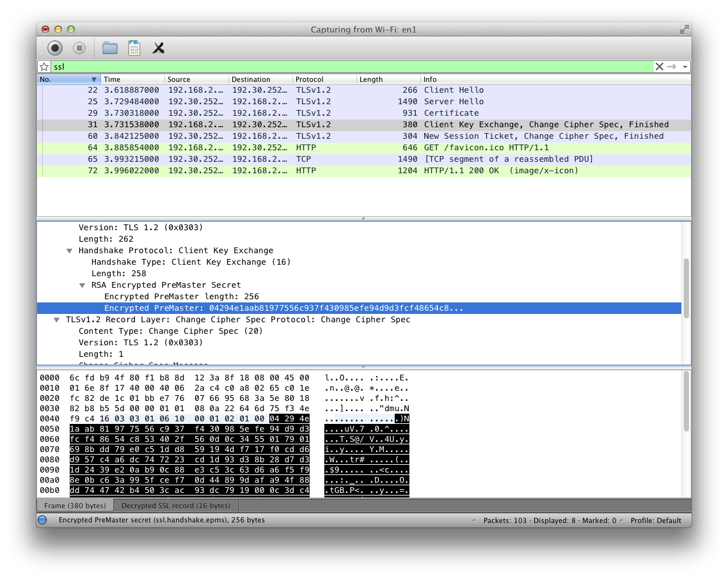Select the highlighted Encrypted PreMaster value line
Screen dimensions: 728x578
point(359,308)
